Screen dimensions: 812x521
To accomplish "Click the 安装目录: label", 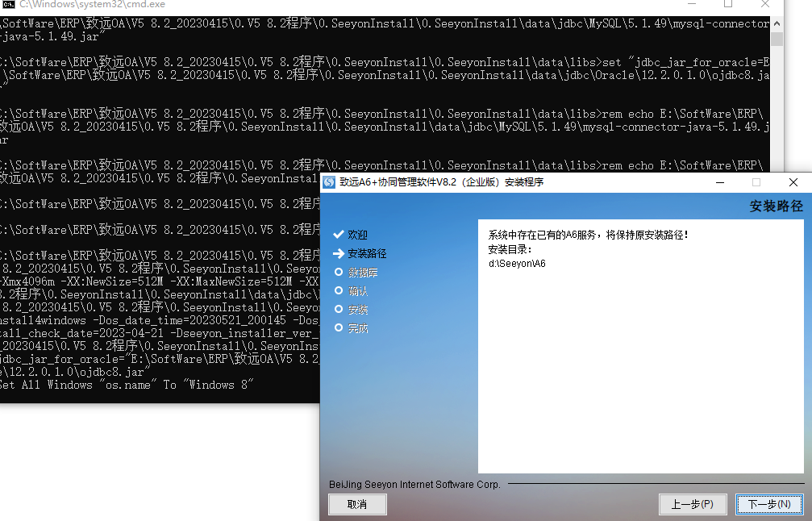I will [510, 250].
